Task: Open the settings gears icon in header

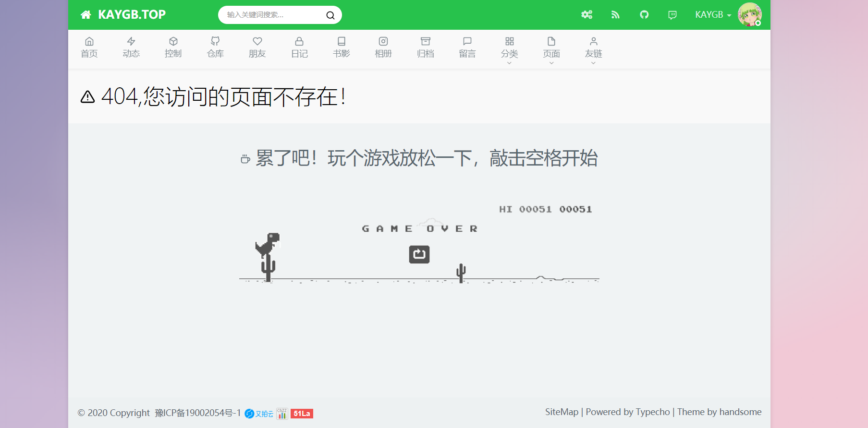Action: tap(587, 15)
